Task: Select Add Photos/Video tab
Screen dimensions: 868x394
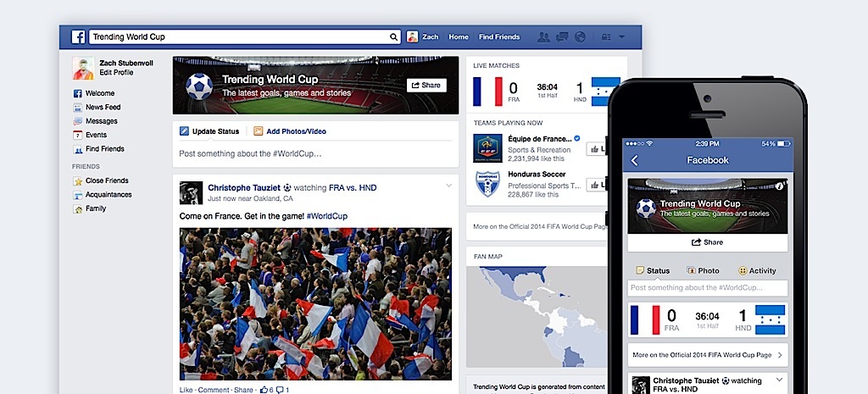Action: [290, 131]
